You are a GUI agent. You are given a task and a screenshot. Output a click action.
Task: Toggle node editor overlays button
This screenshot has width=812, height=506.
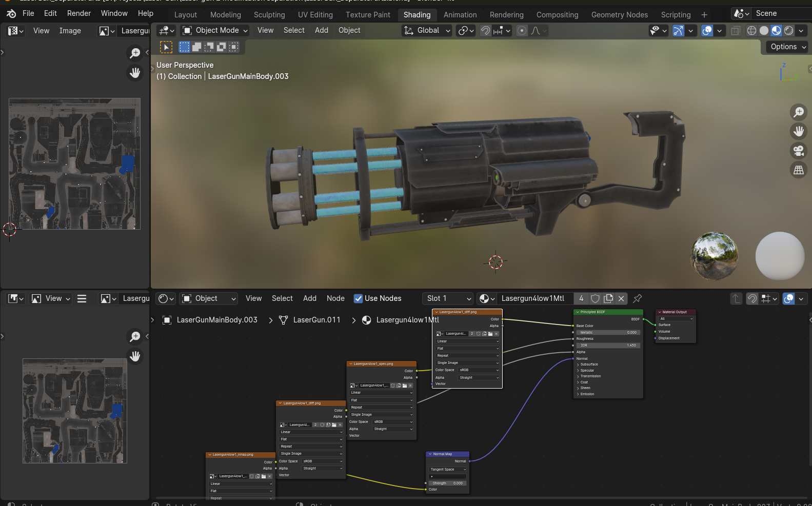[x=789, y=298]
